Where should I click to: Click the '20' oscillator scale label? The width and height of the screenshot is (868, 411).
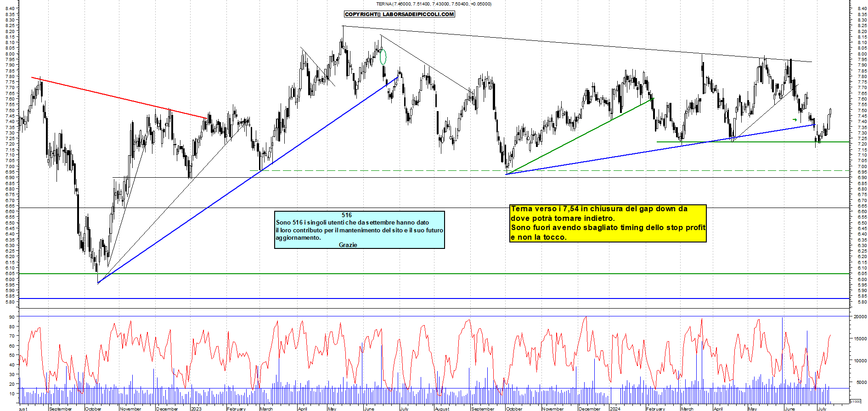(11, 384)
